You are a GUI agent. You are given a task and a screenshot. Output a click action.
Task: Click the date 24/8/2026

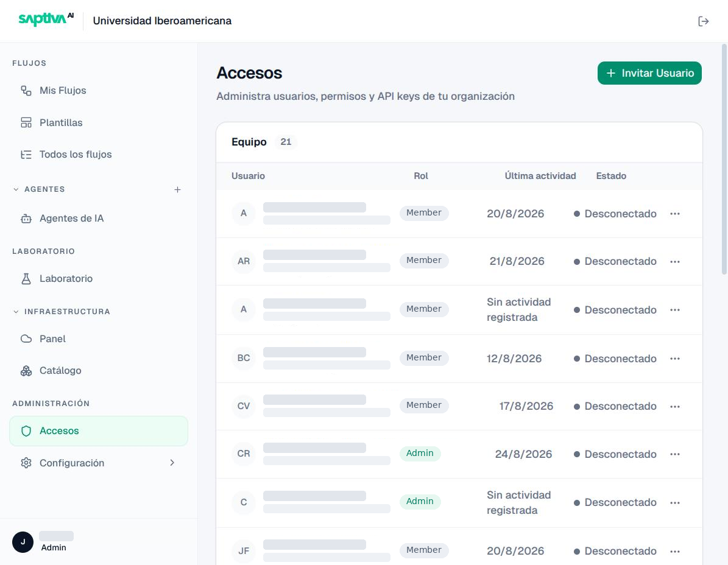click(x=523, y=454)
